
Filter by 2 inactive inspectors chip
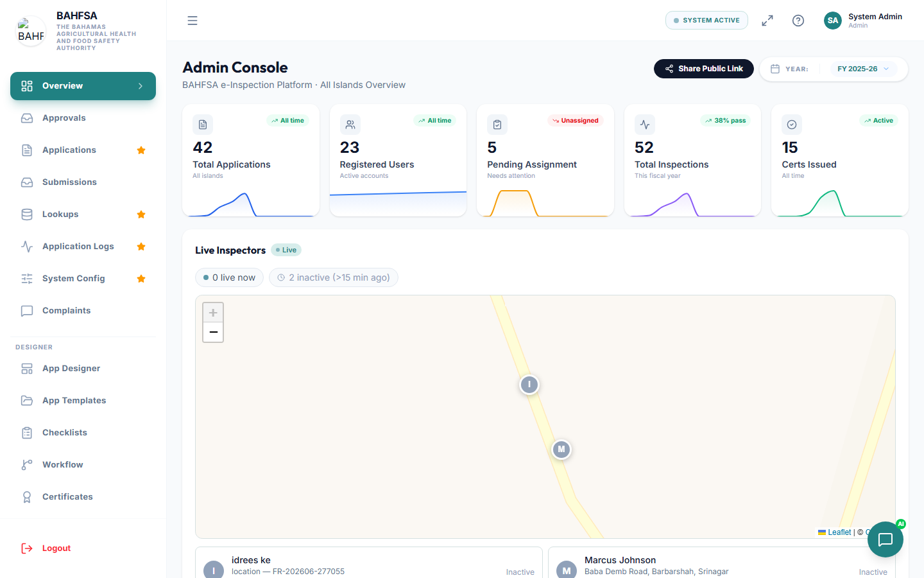coord(334,277)
